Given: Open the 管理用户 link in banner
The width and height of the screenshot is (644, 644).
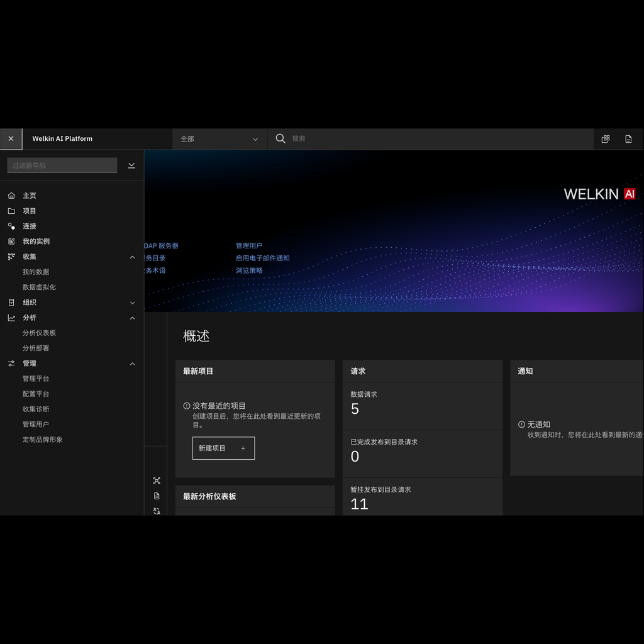Looking at the screenshot, I should pyautogui.click(x=249, y=246).
